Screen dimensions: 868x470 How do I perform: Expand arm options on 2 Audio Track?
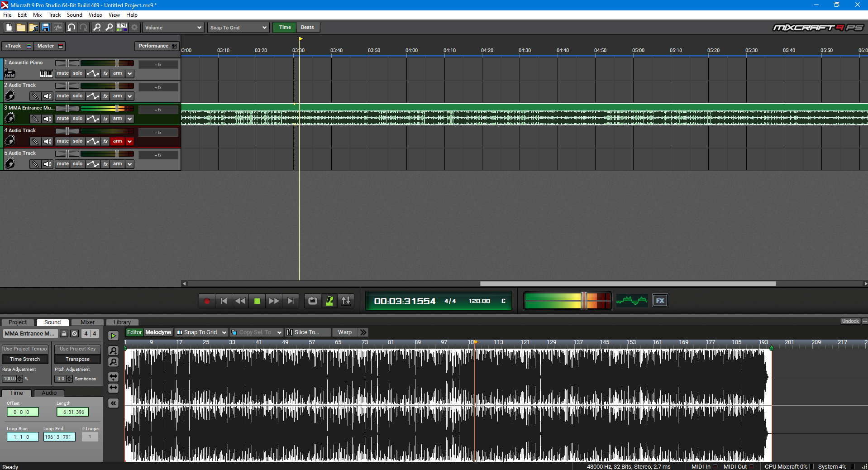point(130,96)
